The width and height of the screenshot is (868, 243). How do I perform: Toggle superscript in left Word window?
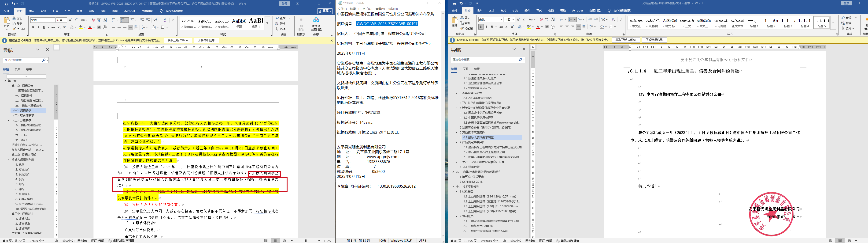tap(64, 27)
